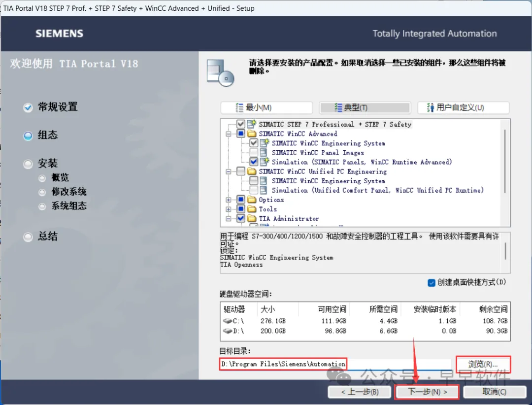Click the Simulation Unified Comfort Panel icon
Screen dimensions: 532x405
[x=263, y=190]
